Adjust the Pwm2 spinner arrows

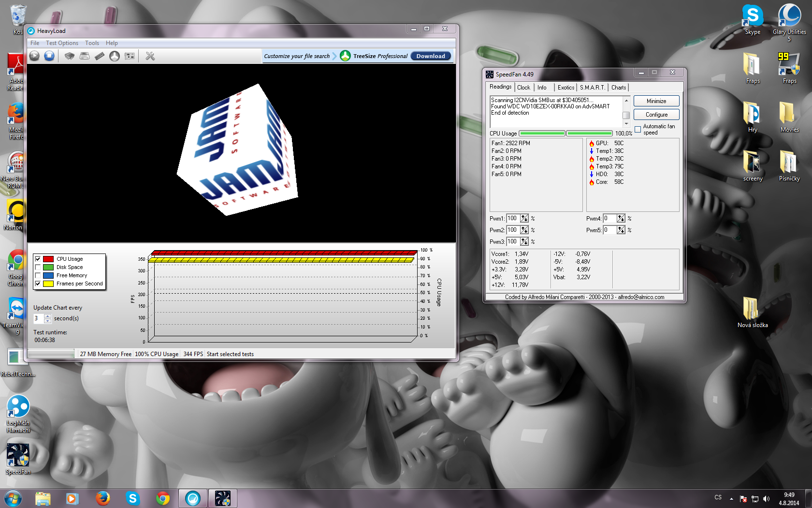click(524, 230)
